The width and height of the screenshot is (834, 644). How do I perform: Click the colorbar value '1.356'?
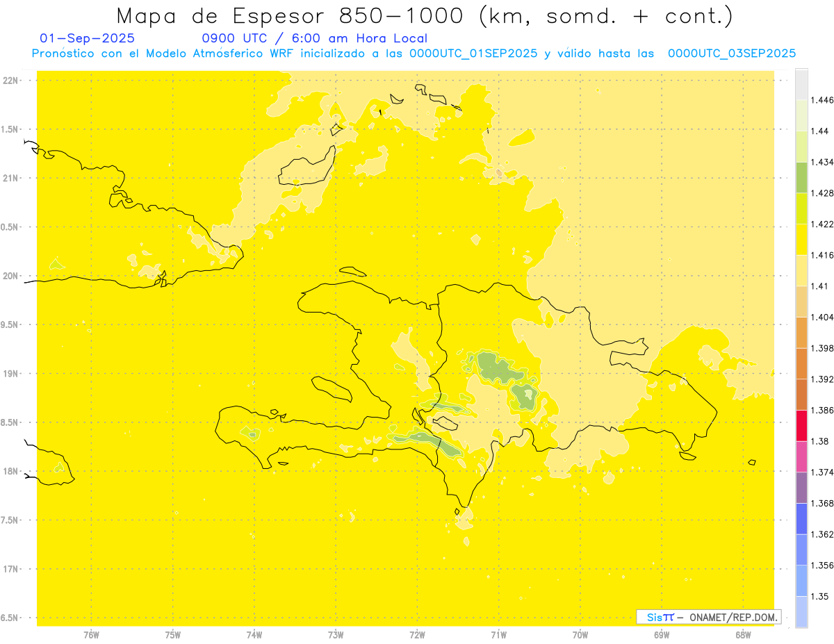tap(824, 565)
